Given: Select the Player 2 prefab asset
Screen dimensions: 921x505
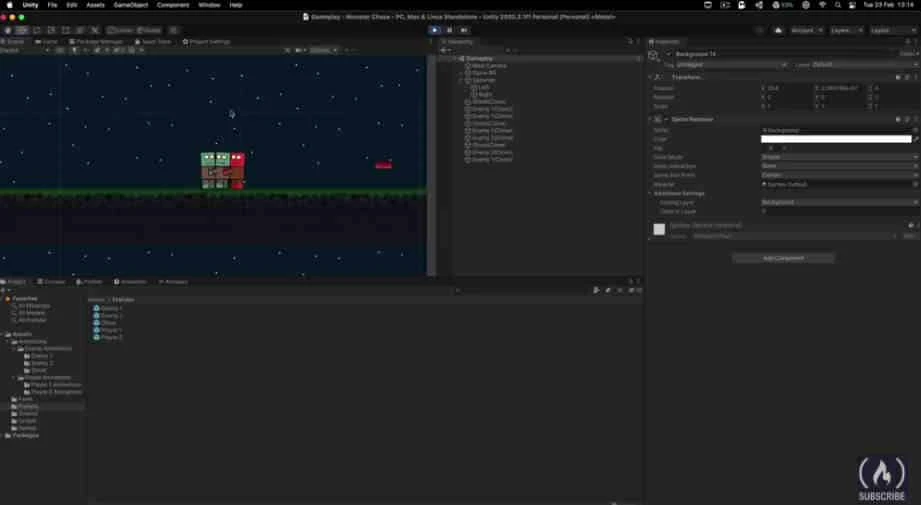Looking at the screenshot, I should point(107,338).
